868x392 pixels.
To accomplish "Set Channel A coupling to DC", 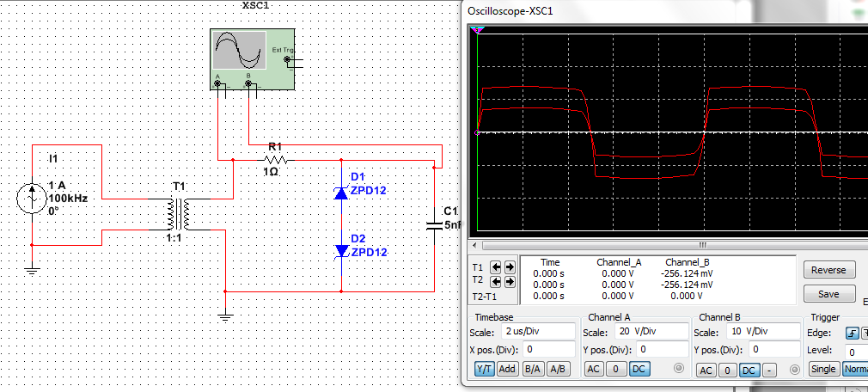I will (639, 369).
